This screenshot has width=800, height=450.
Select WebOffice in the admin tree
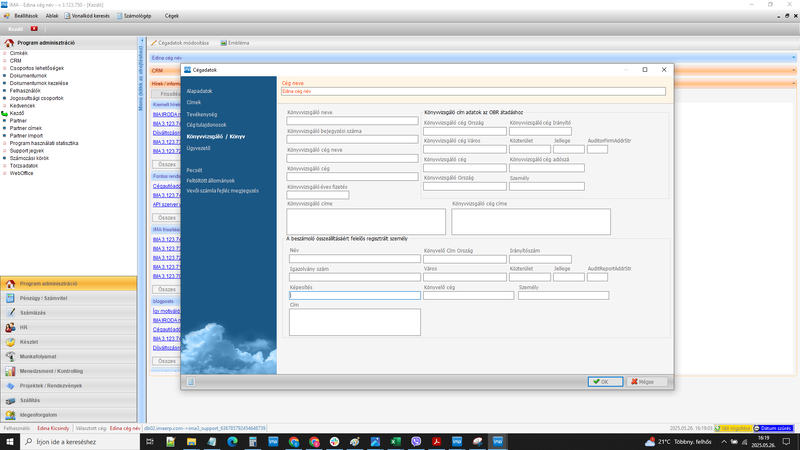point(21,173)
